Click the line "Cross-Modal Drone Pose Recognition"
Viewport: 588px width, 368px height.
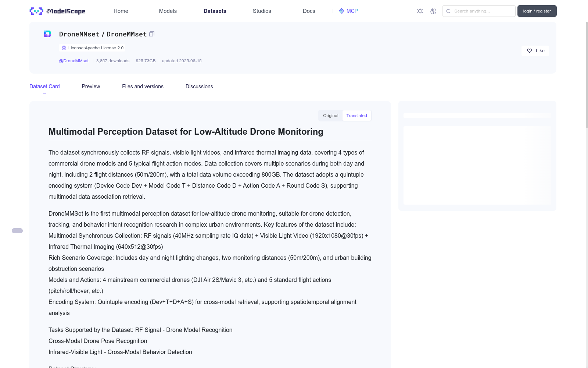(98, 341)
